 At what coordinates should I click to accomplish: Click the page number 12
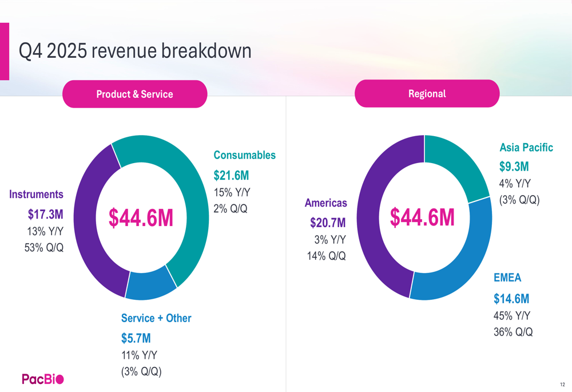pos(562,385)
